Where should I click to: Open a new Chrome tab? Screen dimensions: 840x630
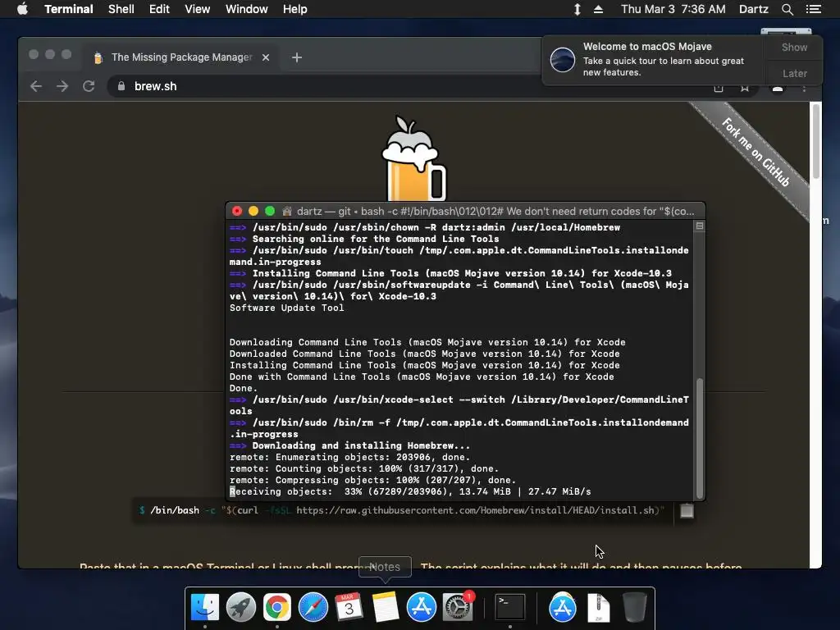pos(297,57)
